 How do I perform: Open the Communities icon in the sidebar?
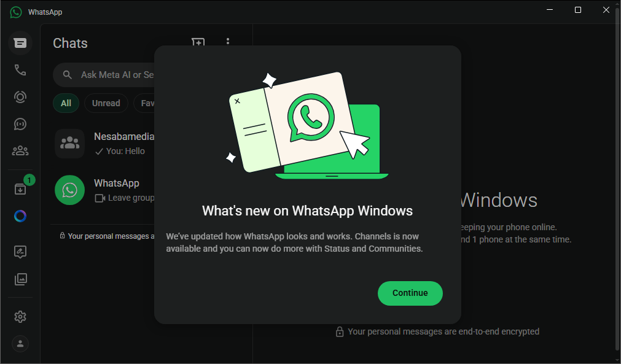[20, 150]
